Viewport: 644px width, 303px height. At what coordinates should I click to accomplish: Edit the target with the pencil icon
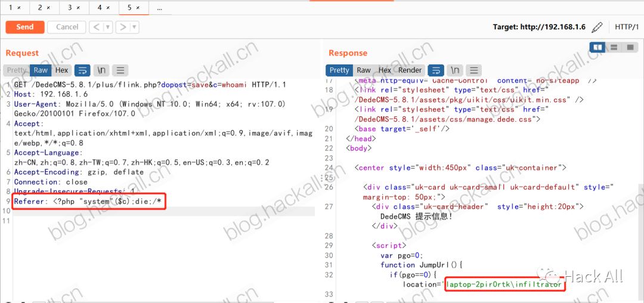[597, 27]
